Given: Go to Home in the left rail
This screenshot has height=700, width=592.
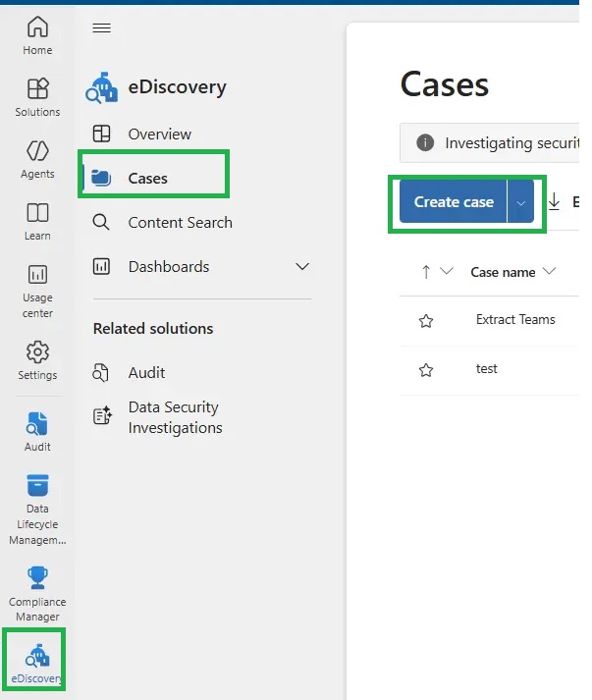Looking at the screenshot, I should 37,35.
